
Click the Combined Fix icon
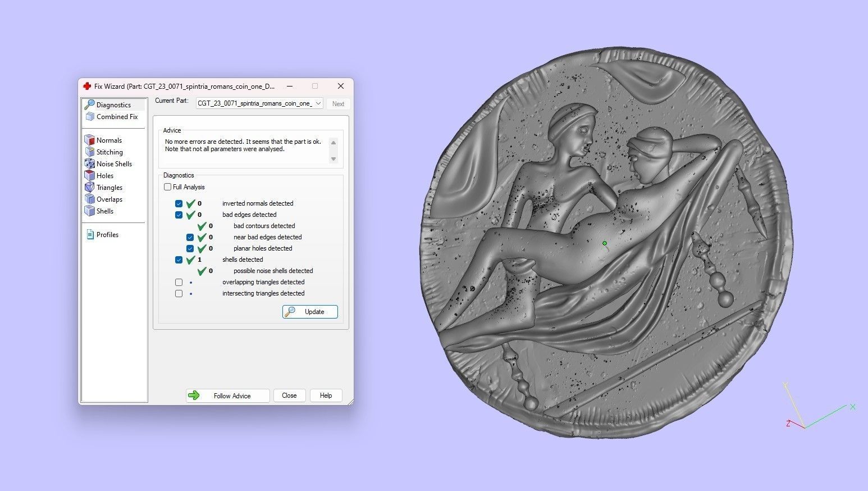point(90,116)
